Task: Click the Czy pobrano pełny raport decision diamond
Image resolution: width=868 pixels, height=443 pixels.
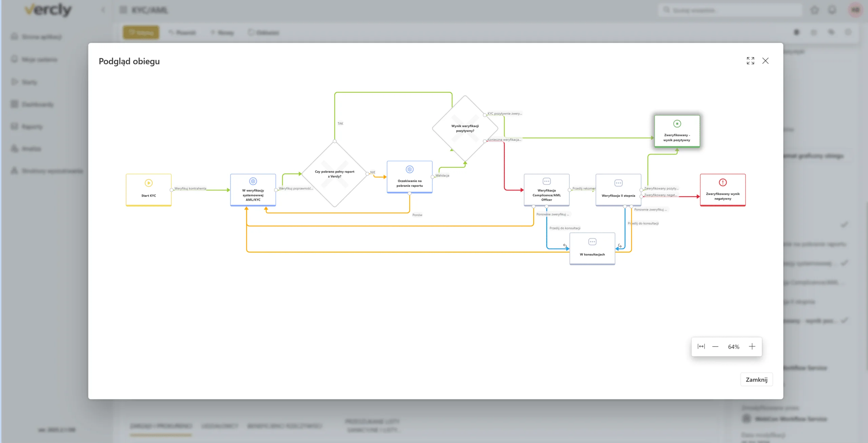Action: [335, 174]
